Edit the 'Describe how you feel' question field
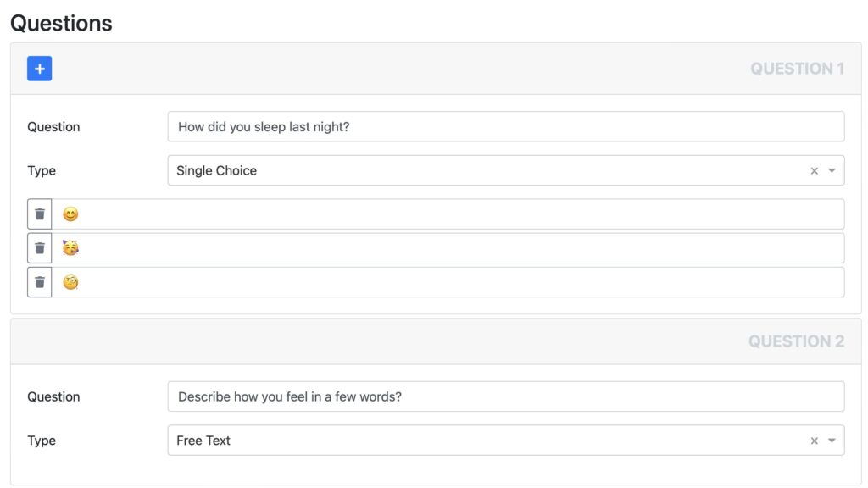868x488 pixels. pos(506,396)
